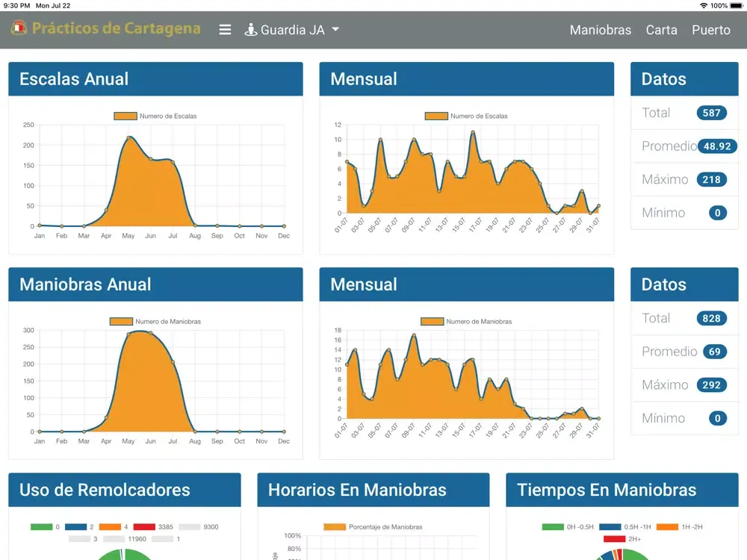Toggle the blue 2 legend swatch
Viewport: 747px width, 560px height.
tap(75, 527)
